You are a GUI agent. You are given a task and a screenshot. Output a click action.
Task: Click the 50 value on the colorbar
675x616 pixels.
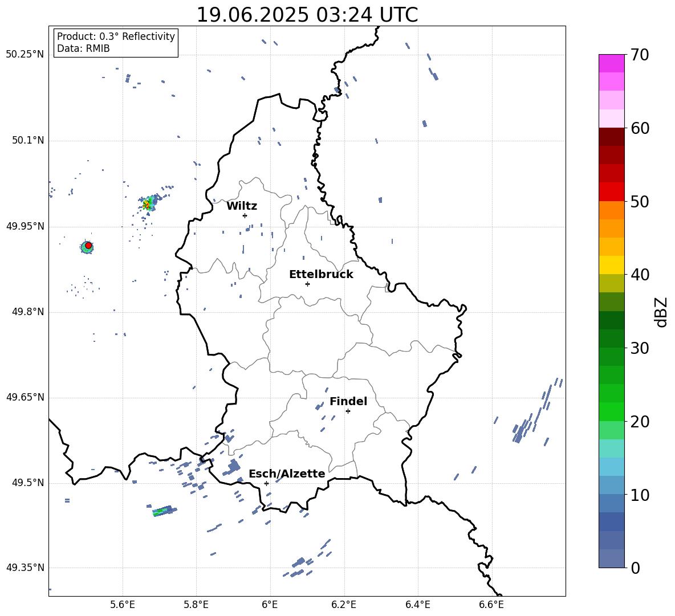click(639, 202)
